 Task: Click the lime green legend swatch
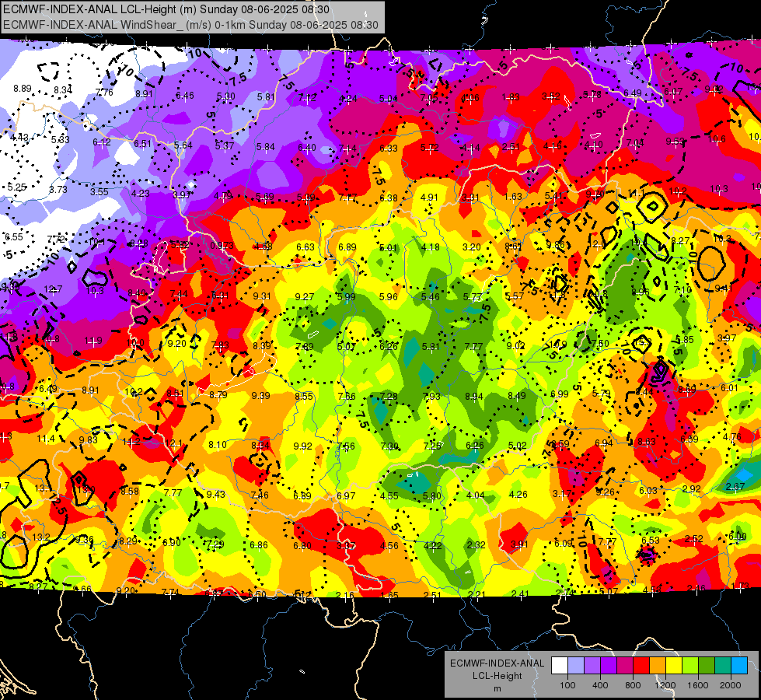click(690, 666)
